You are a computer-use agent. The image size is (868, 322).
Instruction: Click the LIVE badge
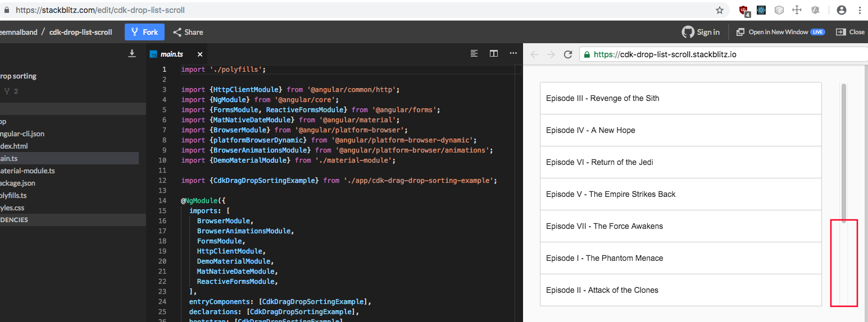pos(818,32)
